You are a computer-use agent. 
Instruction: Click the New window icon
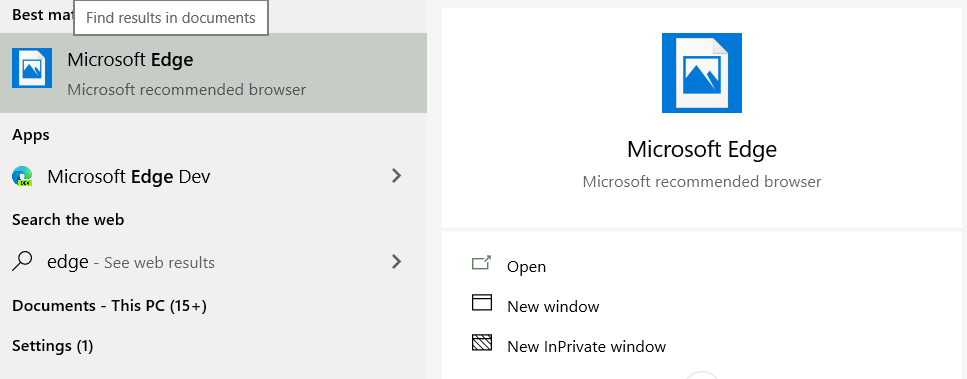482,303
